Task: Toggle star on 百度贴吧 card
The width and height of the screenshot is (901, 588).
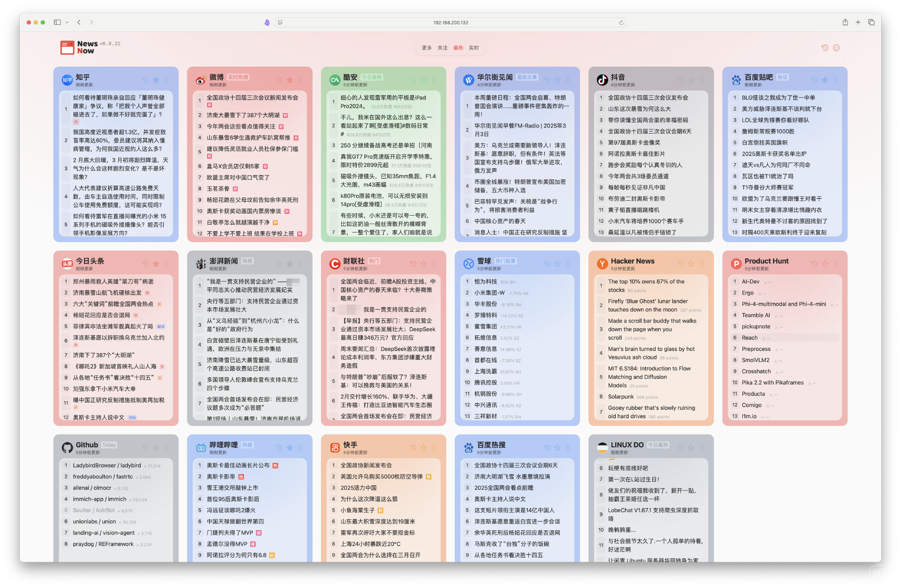Action: (825, 80)
